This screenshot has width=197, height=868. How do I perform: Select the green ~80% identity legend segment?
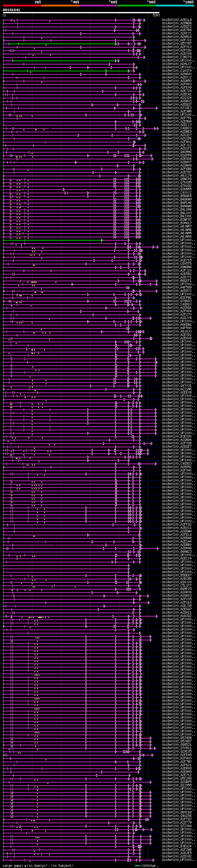pos(137,6)
